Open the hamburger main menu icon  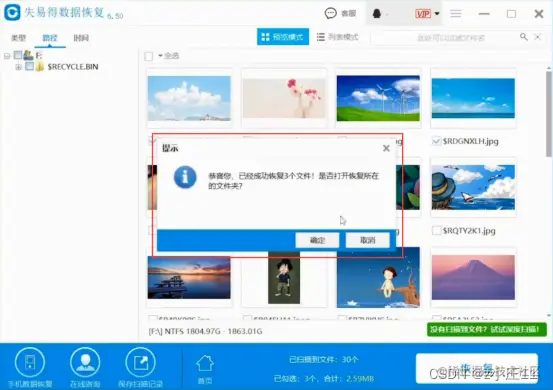pos(456,14)
